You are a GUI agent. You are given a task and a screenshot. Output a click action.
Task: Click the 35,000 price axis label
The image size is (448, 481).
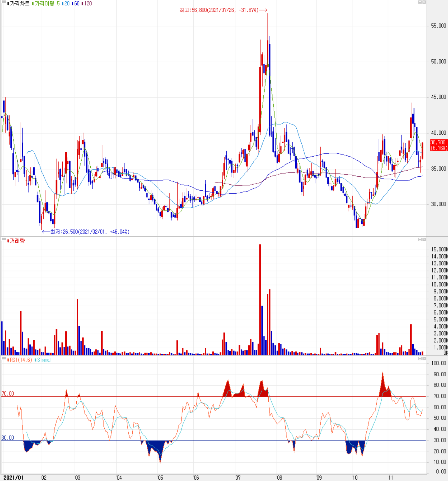(439, 169)
